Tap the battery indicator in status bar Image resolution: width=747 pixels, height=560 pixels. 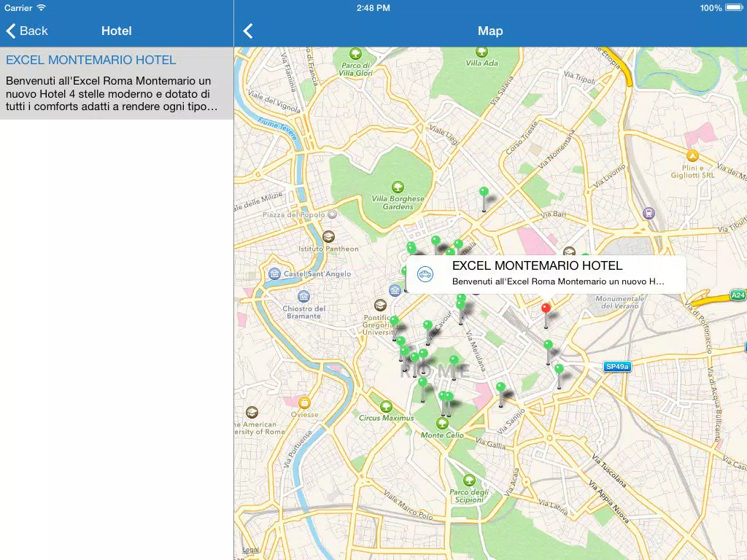[734, 7]
